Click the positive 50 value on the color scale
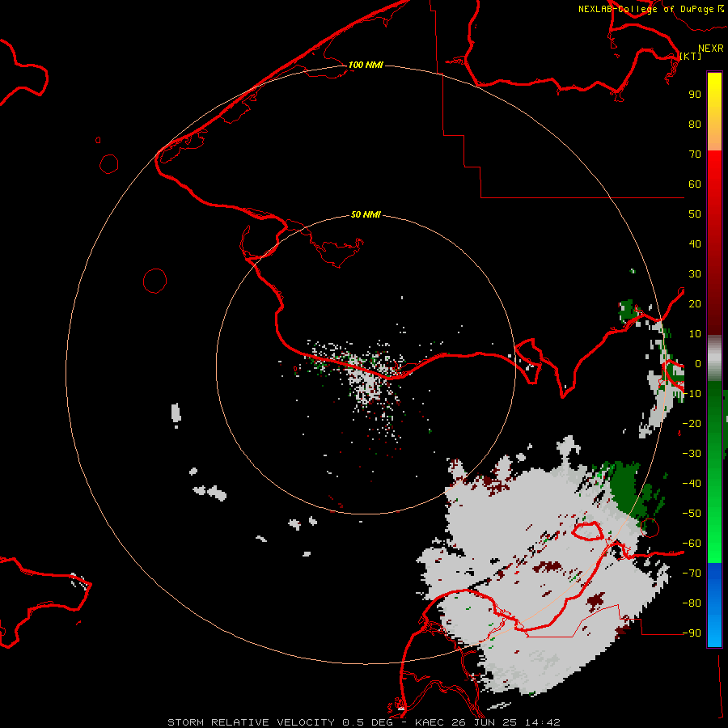The height and width of the screenshot is (728, 728). coord(695,214)
